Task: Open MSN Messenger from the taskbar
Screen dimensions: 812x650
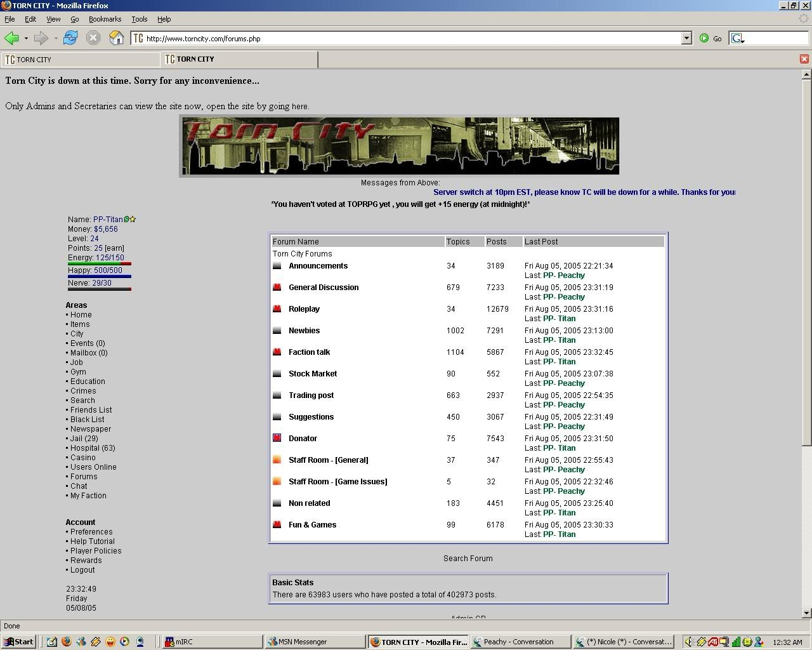Action: tap(314, 642)
